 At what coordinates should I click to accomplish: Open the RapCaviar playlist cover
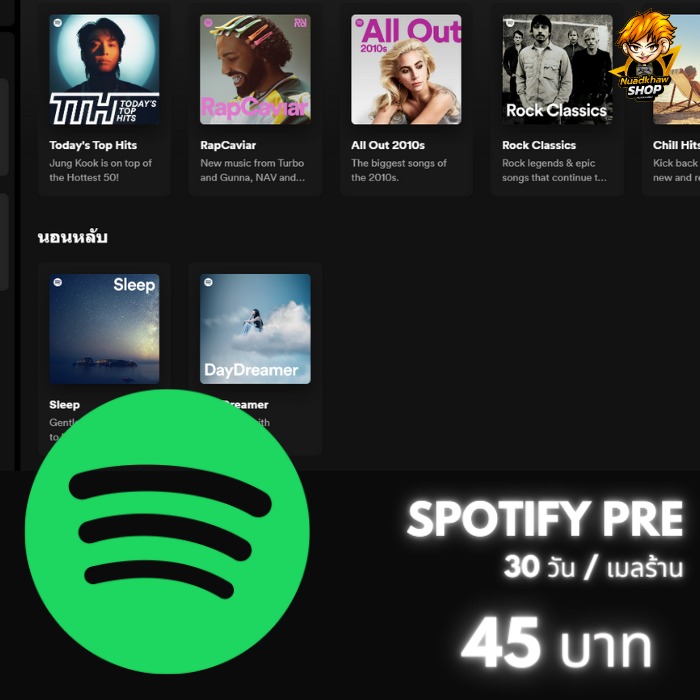255,69
